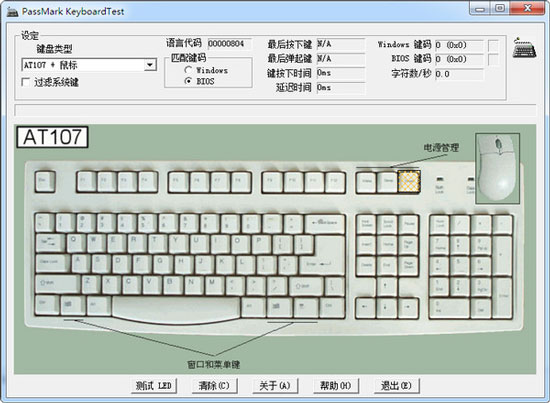
Task: Click the A key on keyboard image
Action: click(x=81, y=263)
